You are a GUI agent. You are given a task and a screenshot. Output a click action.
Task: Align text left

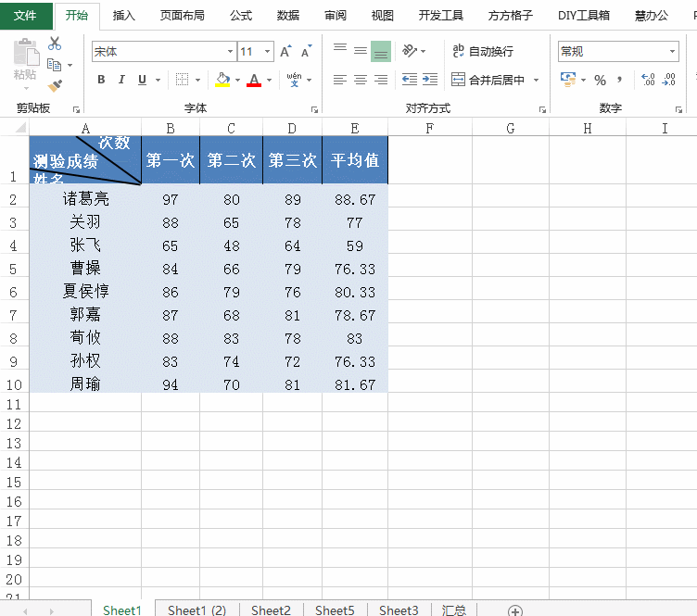pyautogui.click(x=340, y=80)
